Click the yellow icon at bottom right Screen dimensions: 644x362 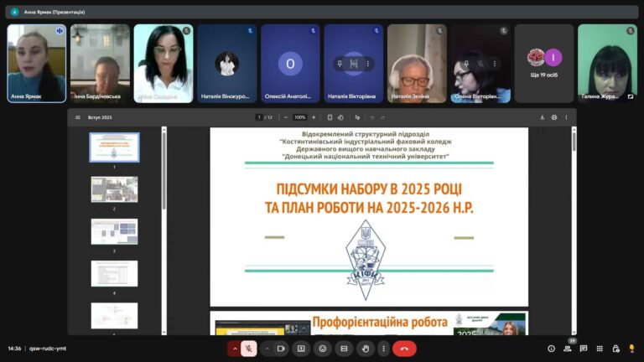(631, 349)
